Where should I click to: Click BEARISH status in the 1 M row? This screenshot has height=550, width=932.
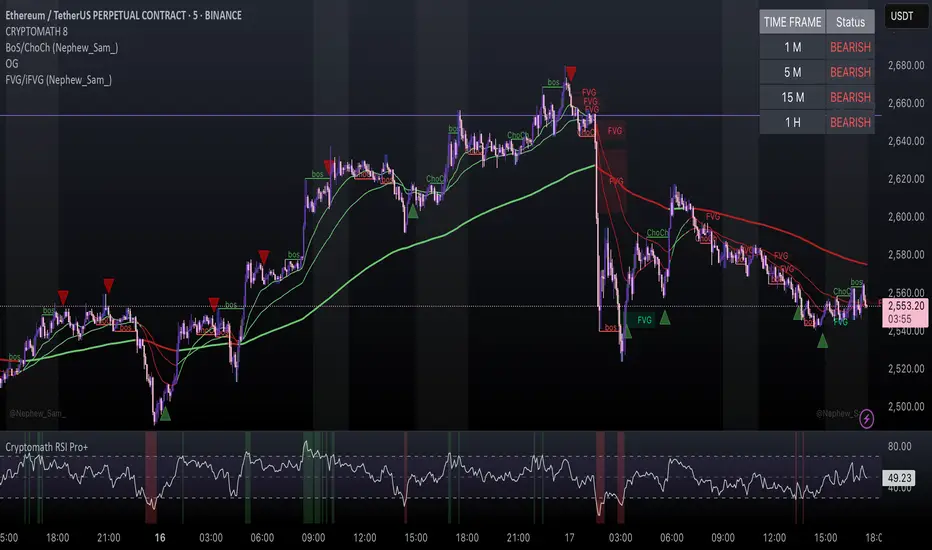850,47
